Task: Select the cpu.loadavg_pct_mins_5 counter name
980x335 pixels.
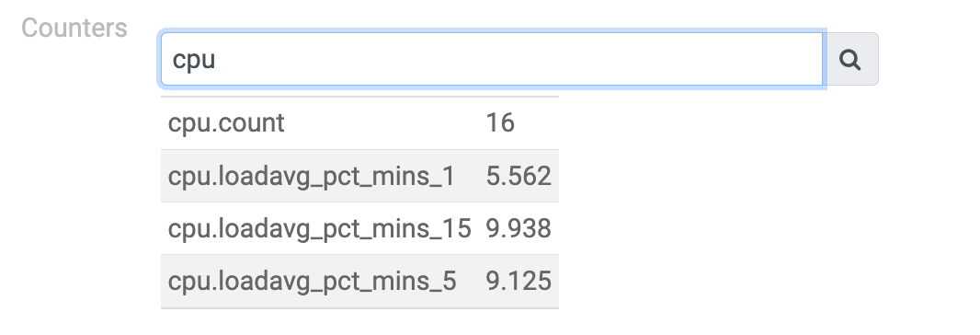Action: pyautogui.click(x=312, y=281)
